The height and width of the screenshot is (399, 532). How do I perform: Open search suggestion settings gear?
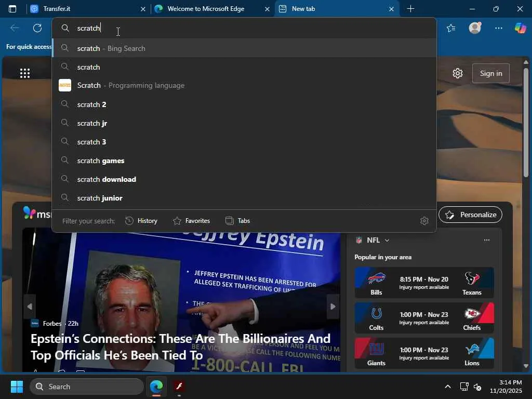tap(424, 221)
